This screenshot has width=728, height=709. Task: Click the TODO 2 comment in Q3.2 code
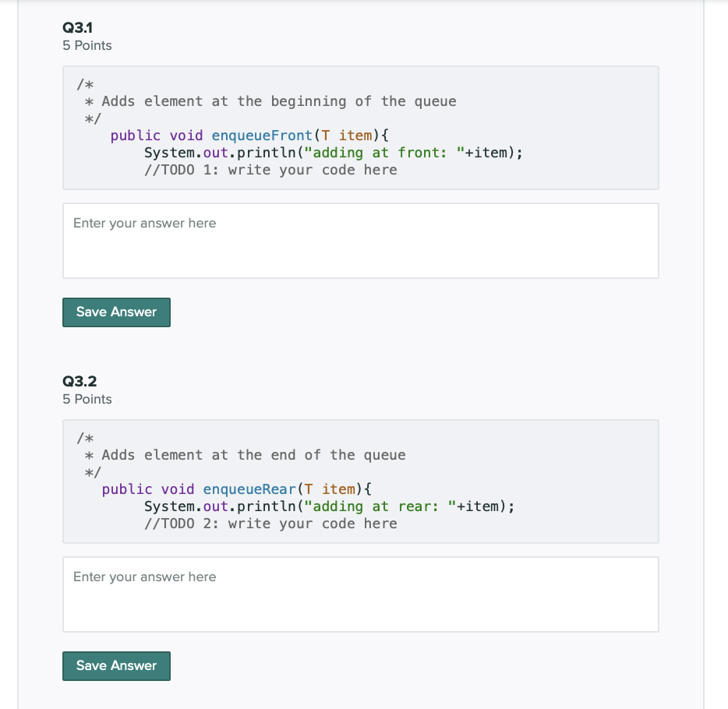point(270,523)
